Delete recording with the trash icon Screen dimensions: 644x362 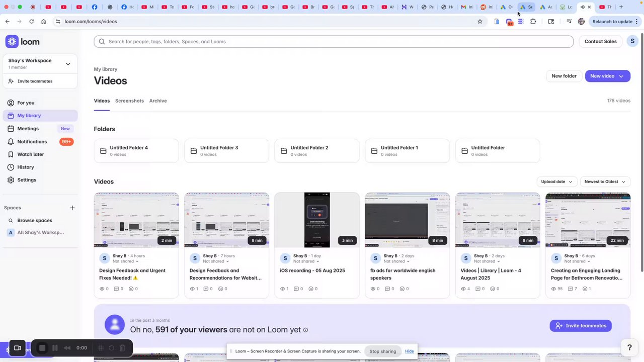coord(122,348)
